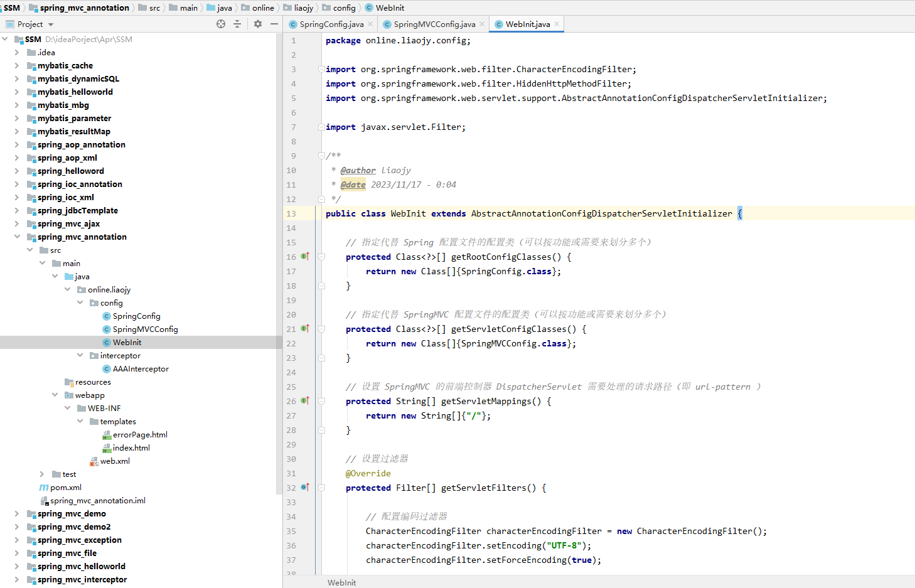Open the web.xml file

pos(115,461)
